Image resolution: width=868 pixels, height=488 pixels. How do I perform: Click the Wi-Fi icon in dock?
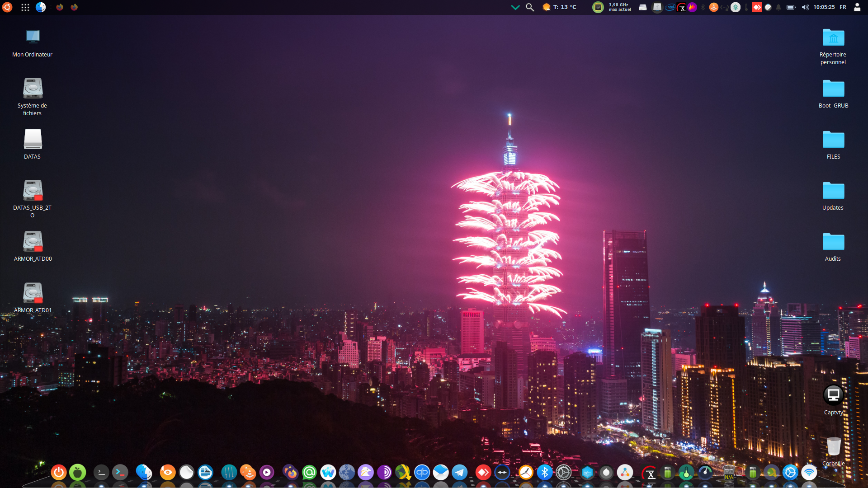pyautogui.click(x=809, y=473)
